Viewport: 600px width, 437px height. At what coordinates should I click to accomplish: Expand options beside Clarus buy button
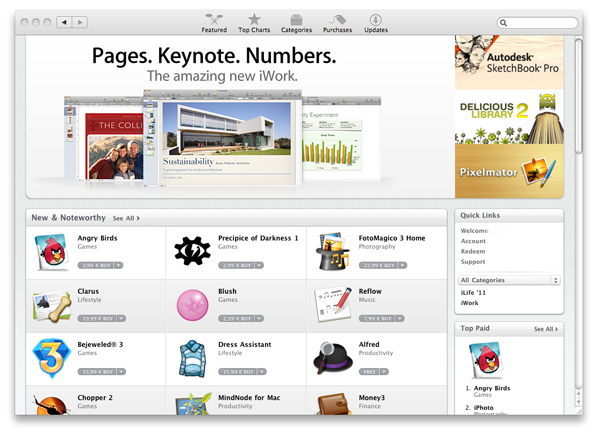coord(121,318)
